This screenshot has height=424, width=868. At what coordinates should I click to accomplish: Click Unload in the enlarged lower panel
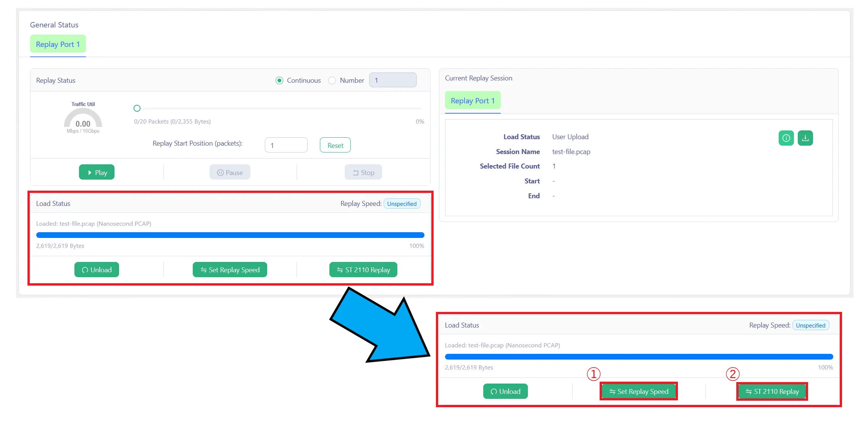pos(505,391)
